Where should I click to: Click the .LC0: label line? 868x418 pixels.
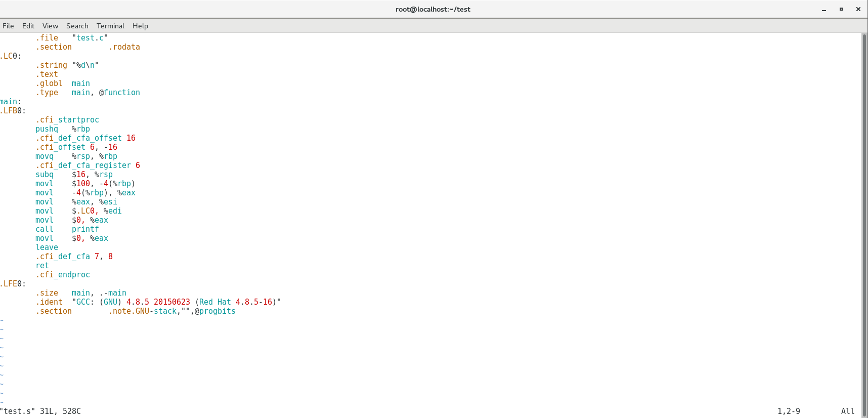(11, 56)
